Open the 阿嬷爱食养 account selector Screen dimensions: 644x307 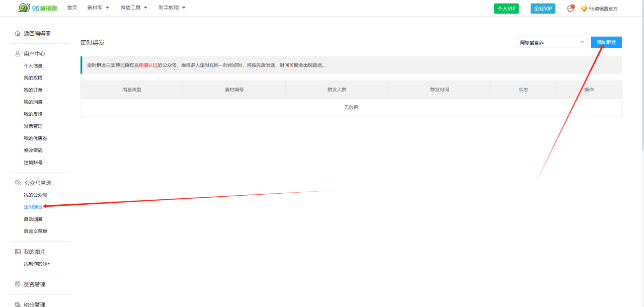click(x=552, y=43)
